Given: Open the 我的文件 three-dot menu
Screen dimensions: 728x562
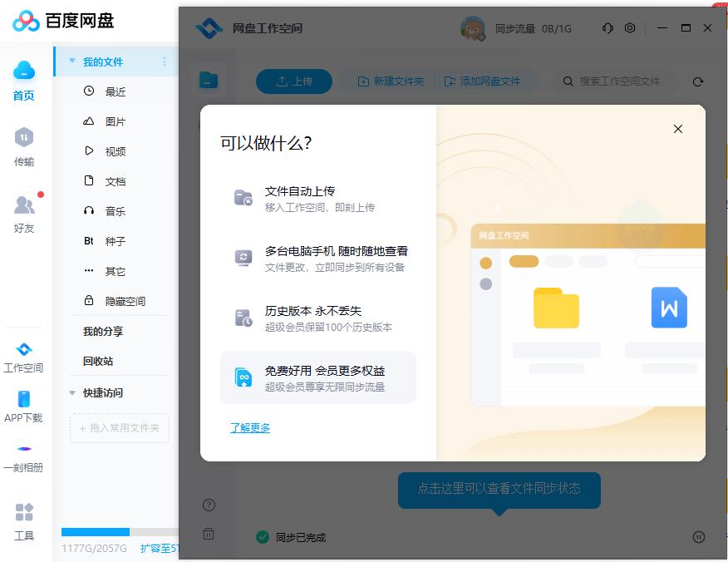Looking at the screenshot, I should 165,61.
